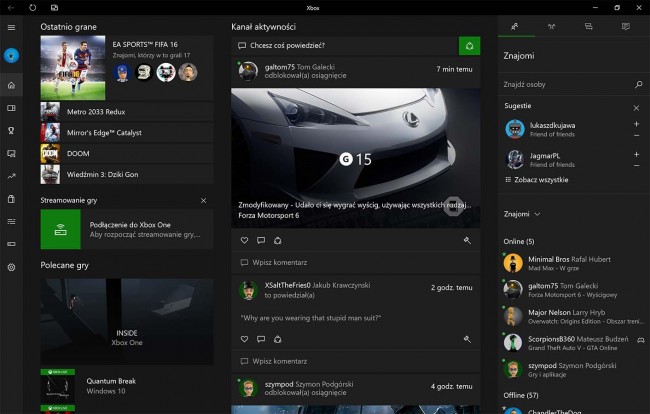
Task: Comment icon on XSaltTheFries0's post
Action: tap(261, 339)
